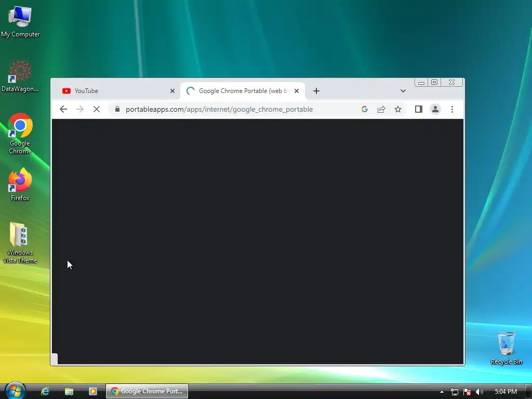532x399 pixels.
Task: Select the Google Chrome Portable tab
Action: point(243,91)
